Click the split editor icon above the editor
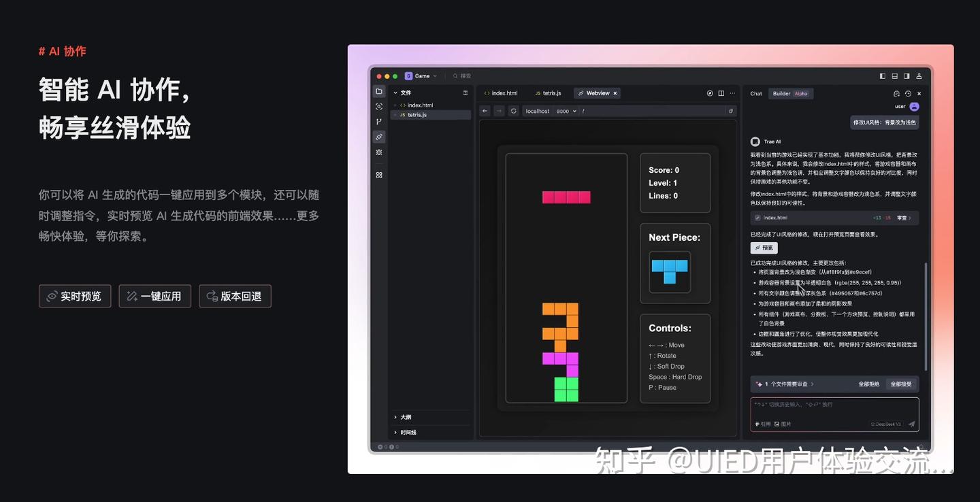 [721, 93]
